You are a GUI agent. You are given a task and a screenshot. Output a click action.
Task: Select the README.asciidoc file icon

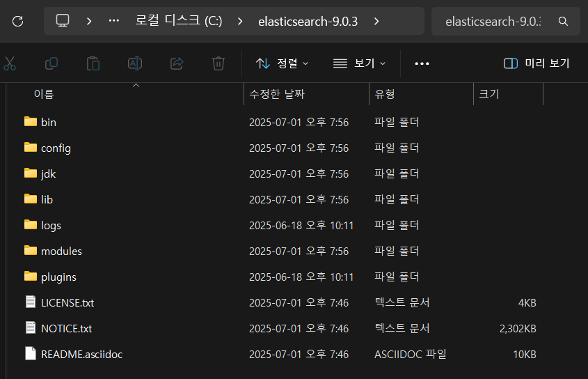pos(31,354)
